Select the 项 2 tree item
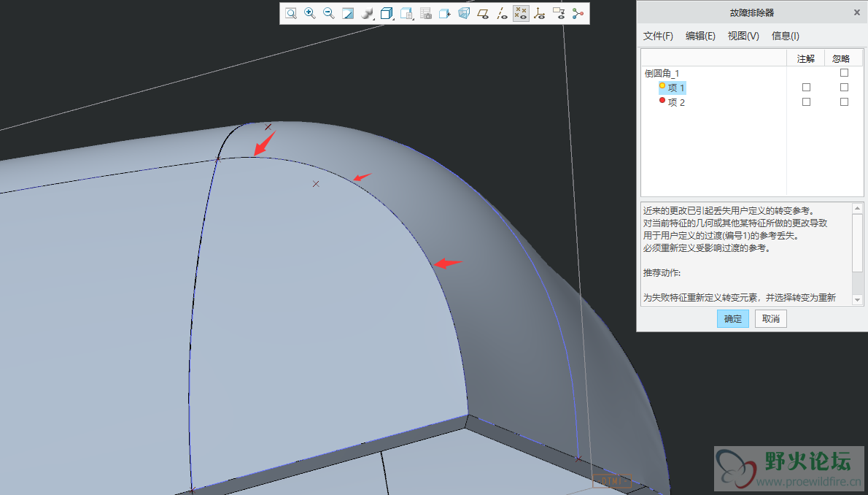Image resolution: width=868 pixels, height=495 pixels. 676,102
